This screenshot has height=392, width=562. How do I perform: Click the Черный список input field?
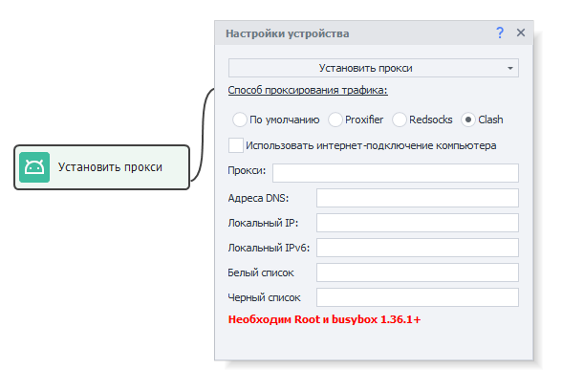417,297
